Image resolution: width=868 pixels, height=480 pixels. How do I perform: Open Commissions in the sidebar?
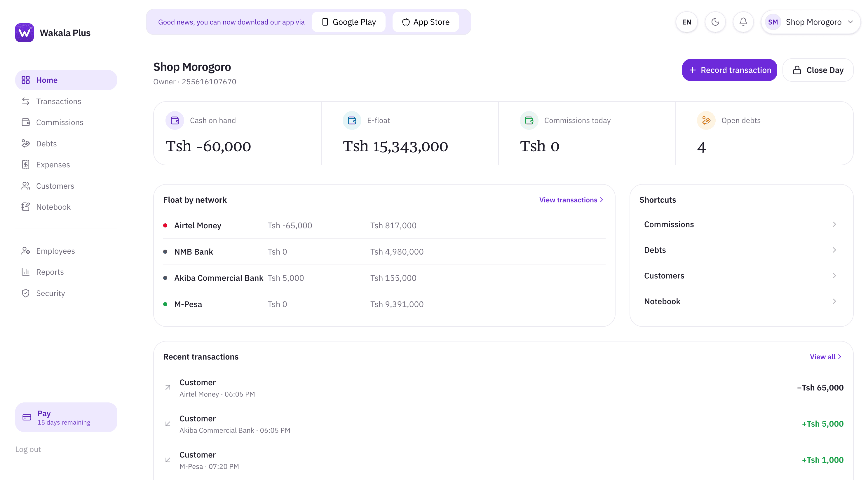(x=66, y=122)
